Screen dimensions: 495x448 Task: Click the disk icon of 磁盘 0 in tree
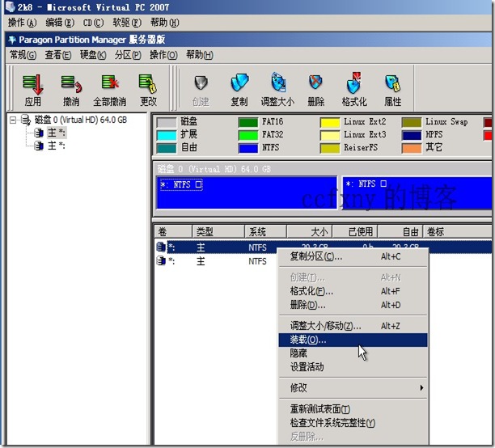[x=26, y=120]
